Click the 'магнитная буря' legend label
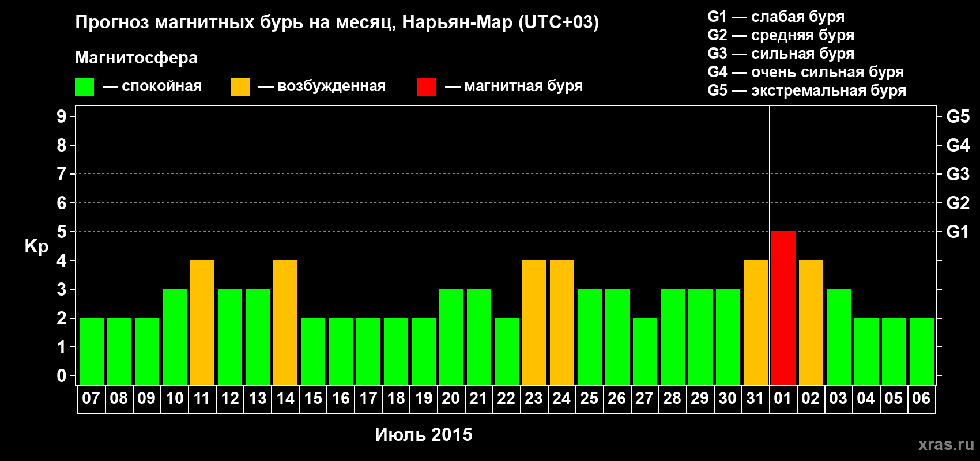Viewport: 980px width, 461px height. 523,86
